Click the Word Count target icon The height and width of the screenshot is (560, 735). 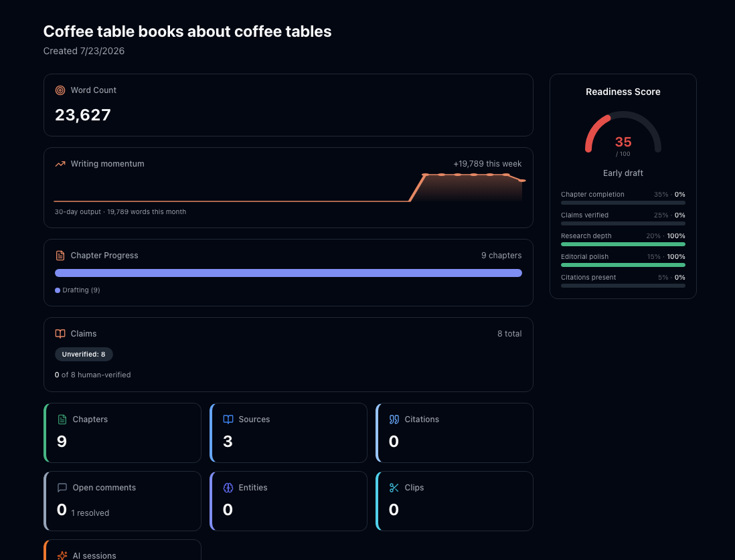[x=60, y=90]
